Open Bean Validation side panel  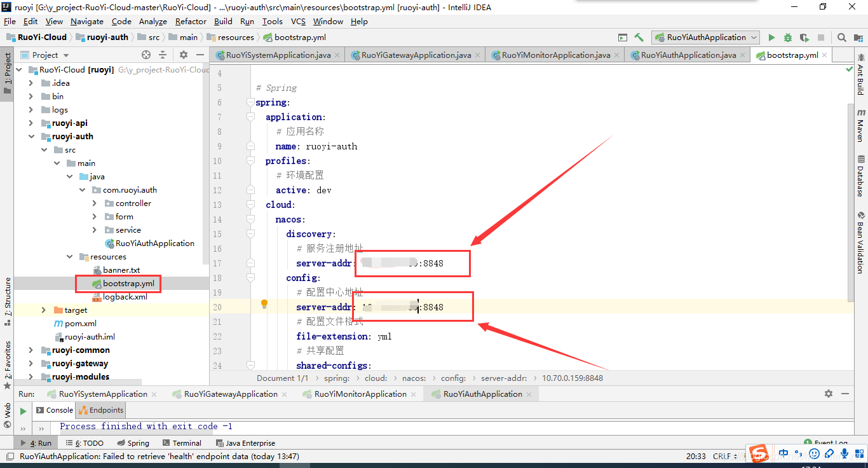860,242
